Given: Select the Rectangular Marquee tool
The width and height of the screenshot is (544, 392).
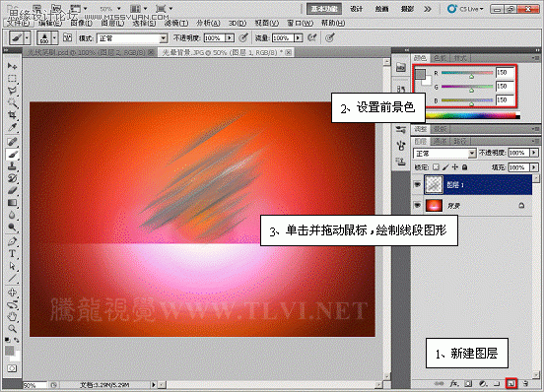Looking at the screenshot, I should coord(12,79).
